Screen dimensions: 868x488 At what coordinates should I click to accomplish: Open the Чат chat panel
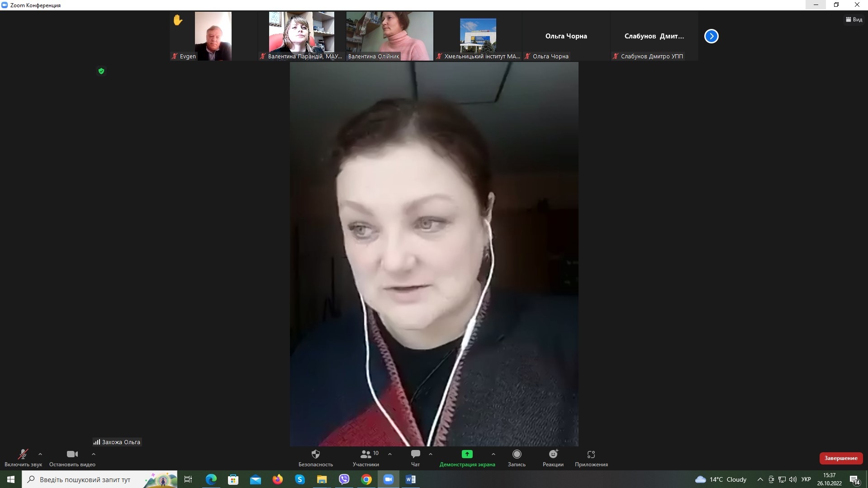pyautogui.click(x=415, y=458)
